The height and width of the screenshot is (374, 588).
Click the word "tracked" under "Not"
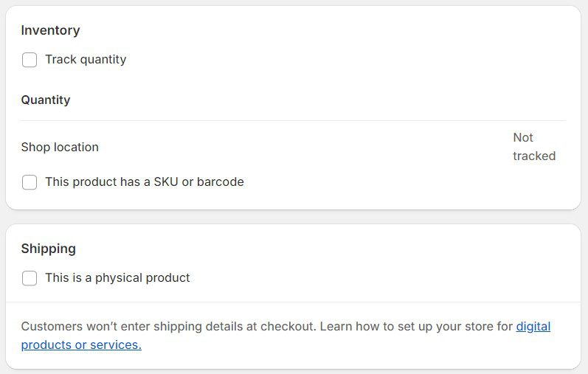(534, 156)
